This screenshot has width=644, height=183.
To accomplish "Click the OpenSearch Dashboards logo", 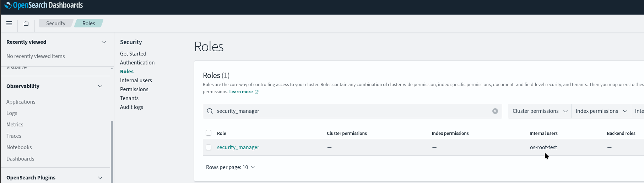I will (43, 5).
